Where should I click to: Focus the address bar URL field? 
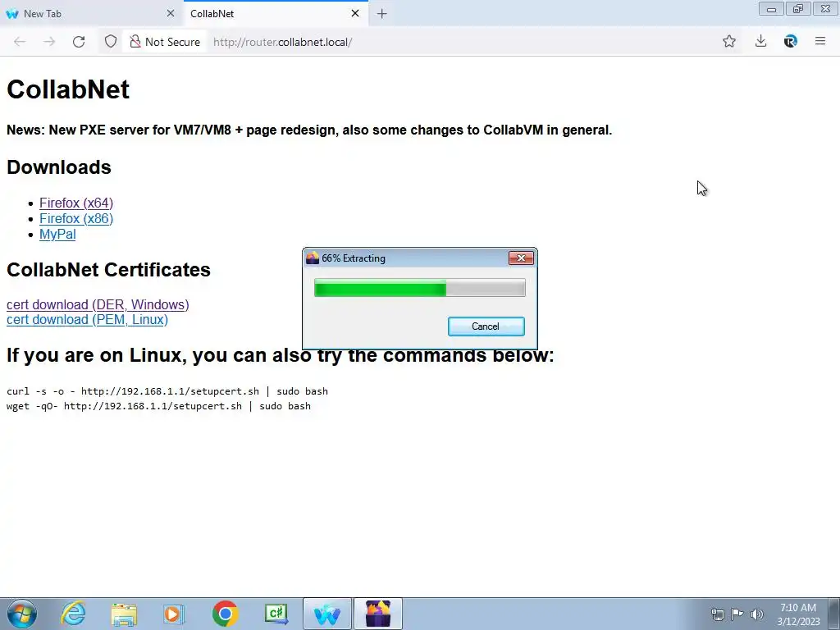(461, 42)
